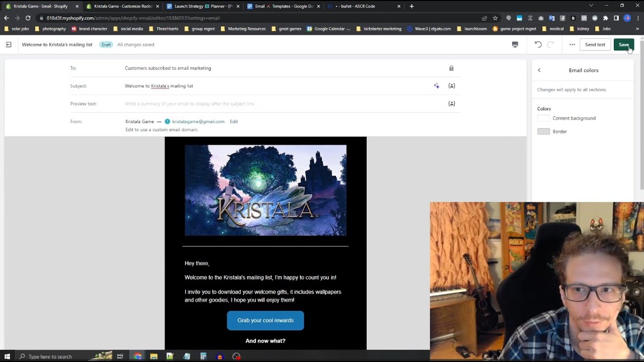This screenshot has width=644, height=362.
Task: Add personalization icon in Preview text row
Action: pos(452,104)
